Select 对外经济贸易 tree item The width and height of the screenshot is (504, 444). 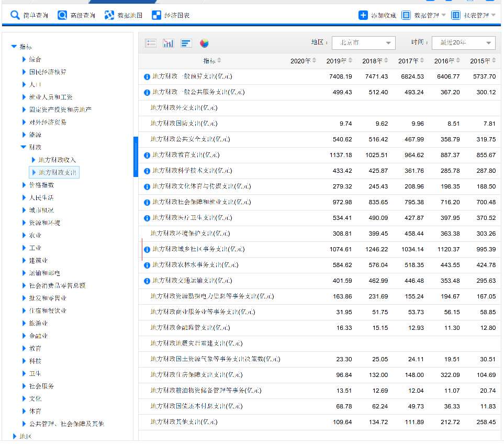tap(48, 122)
